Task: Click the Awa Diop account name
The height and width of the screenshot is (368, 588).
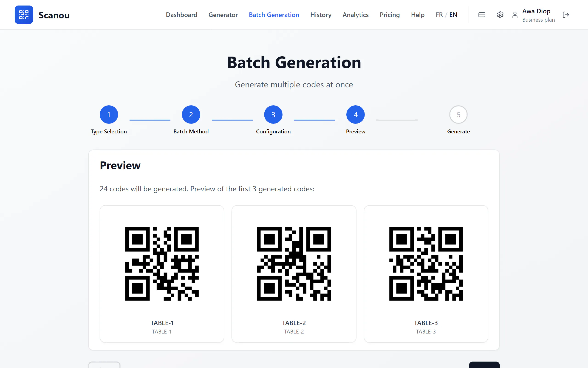Action: pos(536,11)
